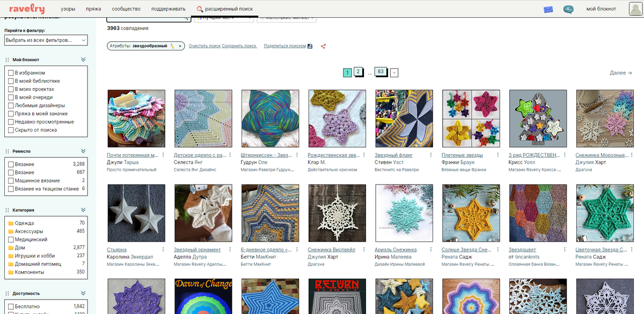Open options menu for Солнце Звезда pattern
This screenshot has width=644, height=314.
[x=497, y=250]
